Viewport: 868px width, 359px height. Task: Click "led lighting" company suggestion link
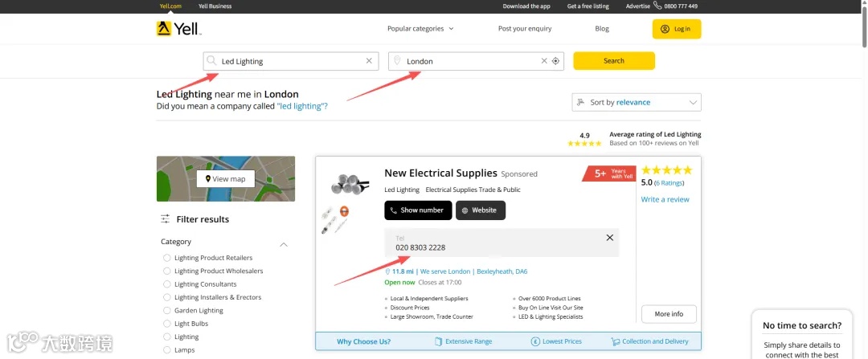(301, 106)
